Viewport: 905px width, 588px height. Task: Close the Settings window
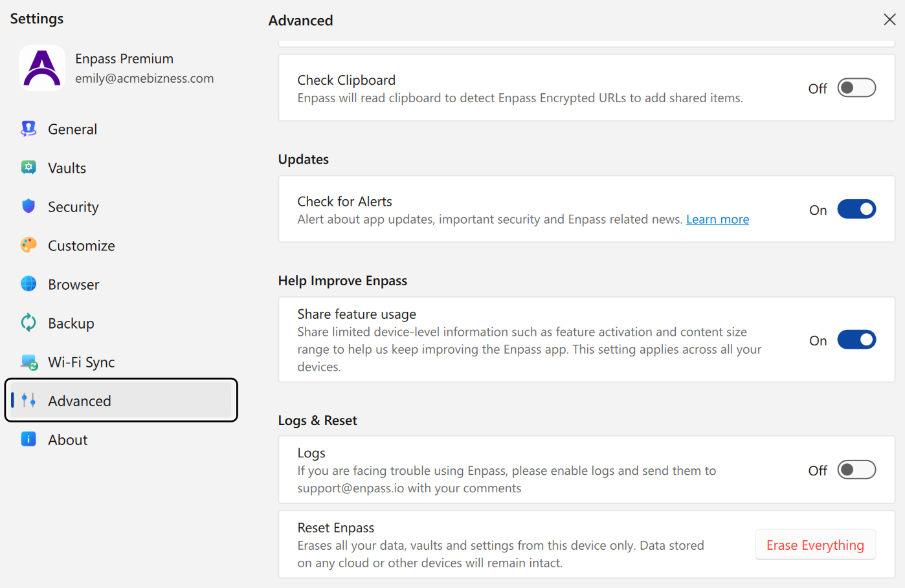coord(889,19)
